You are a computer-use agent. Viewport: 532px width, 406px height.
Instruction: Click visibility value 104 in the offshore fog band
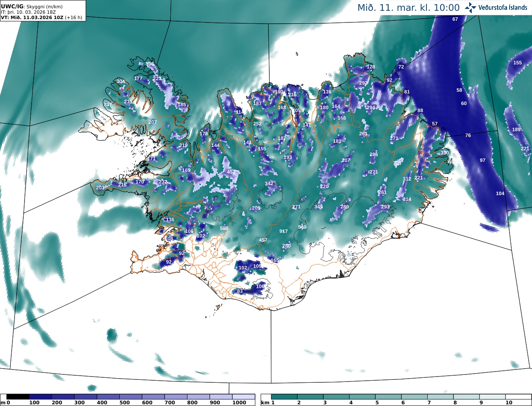pyautogui.click(x=500, y=193)
